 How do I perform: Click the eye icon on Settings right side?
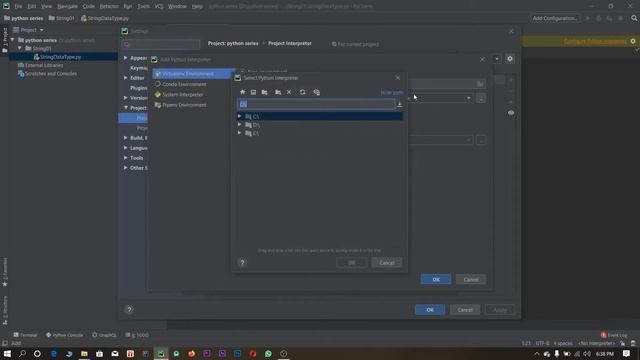511,113
